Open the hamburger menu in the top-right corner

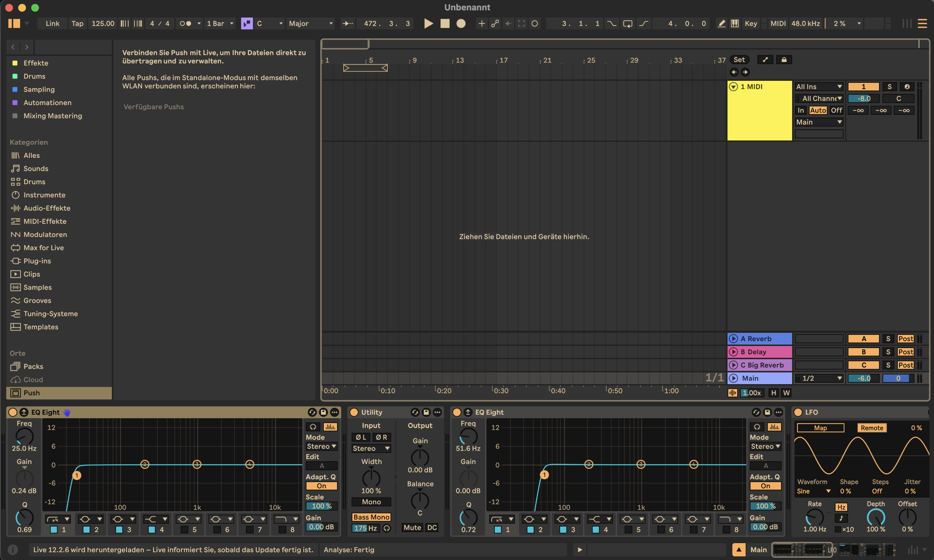pos(923,23)
